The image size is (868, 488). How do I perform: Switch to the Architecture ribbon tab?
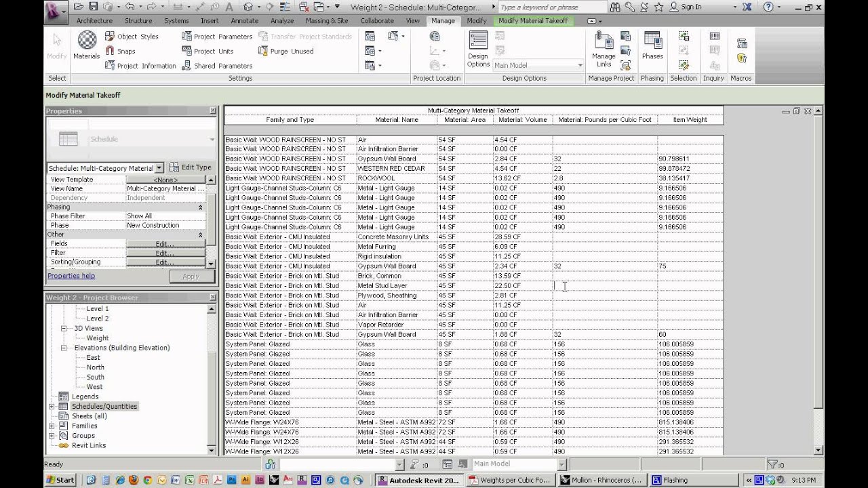[94, 20]
